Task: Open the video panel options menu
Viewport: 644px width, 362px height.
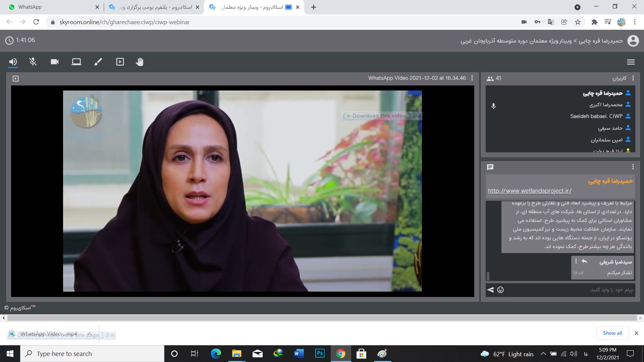Action: click(x=472, y=78)
